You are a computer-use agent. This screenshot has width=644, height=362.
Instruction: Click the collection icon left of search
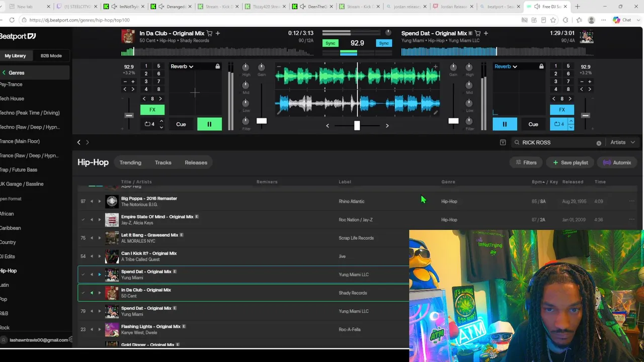click(503, 142)
